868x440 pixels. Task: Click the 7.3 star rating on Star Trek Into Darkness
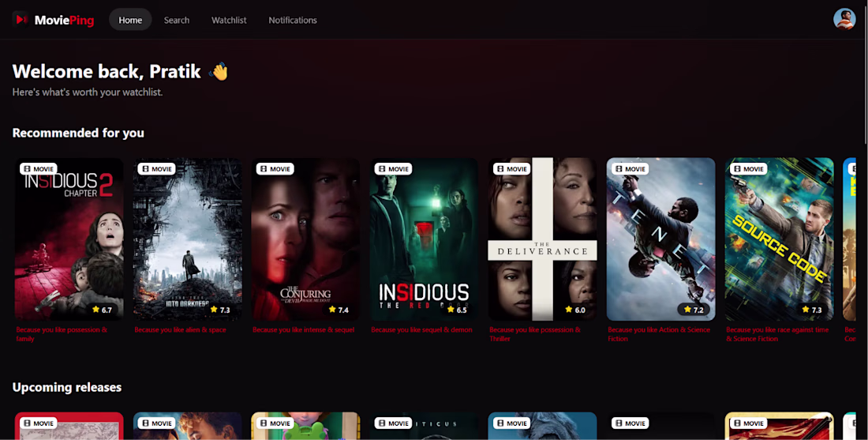pyautogui.click(x=220, y=310)
